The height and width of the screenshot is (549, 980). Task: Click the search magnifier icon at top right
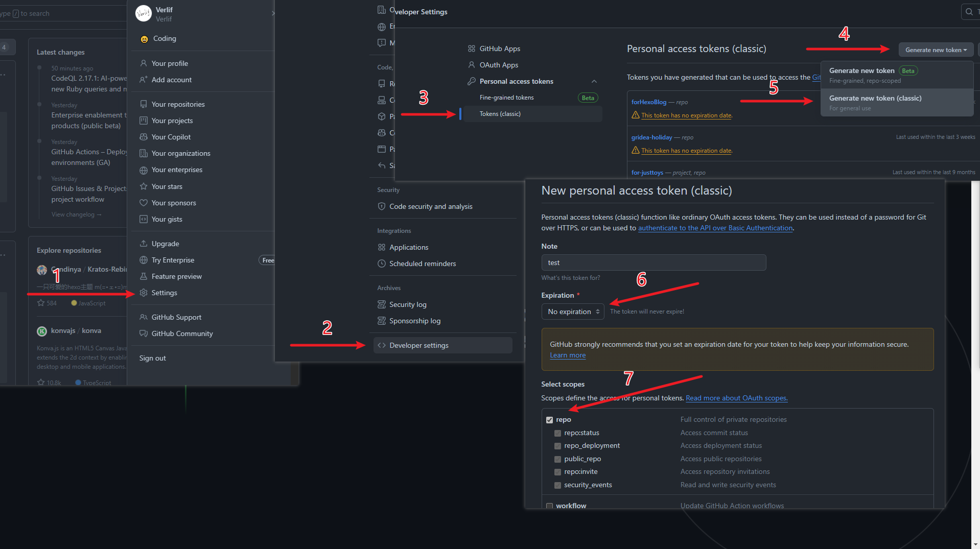[969, 12]
